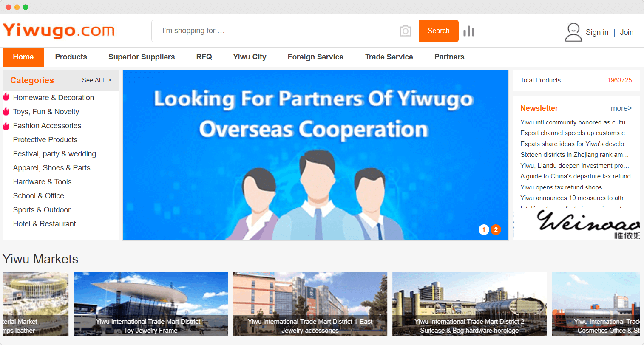Open the bar chart compare icon
The height and width of the screenshot is (345, 644).
click(x=469, y=31)
